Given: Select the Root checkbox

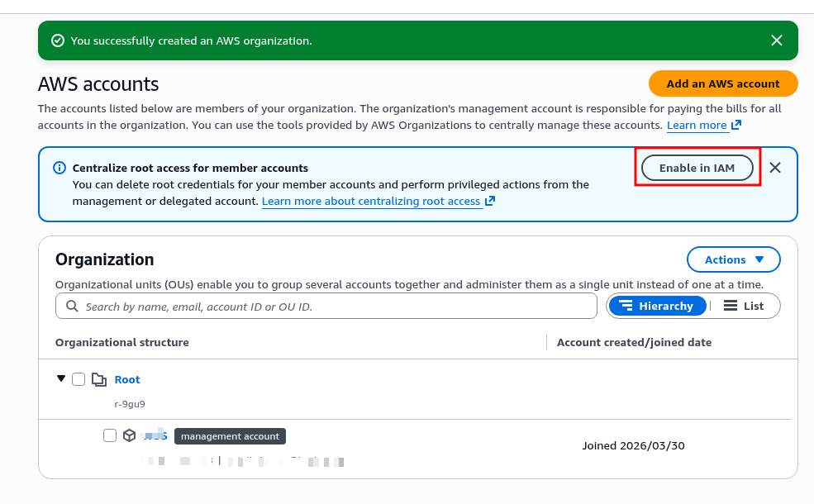Looking at the screenshot, I should click(79, 379).
